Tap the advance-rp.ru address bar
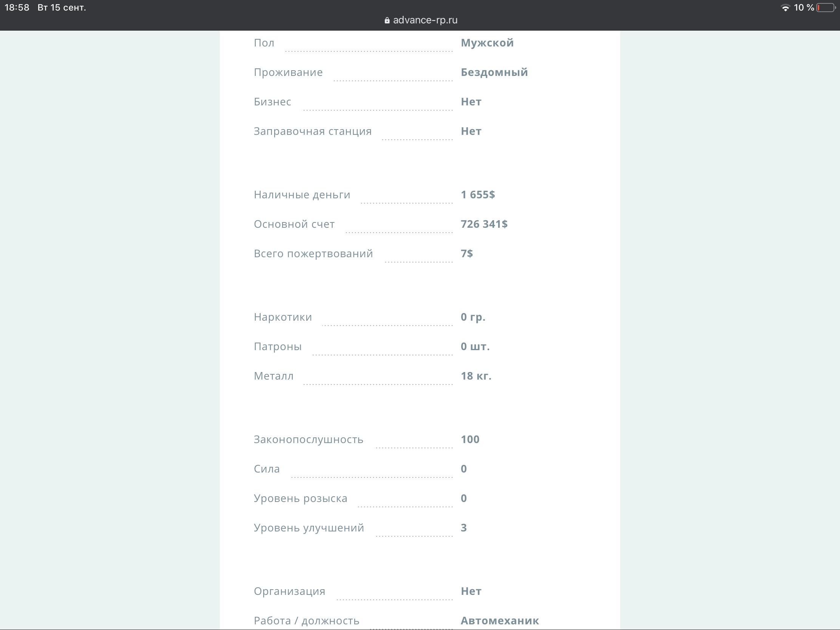Image resolution: width=840 pixels, height=630 pixels. pyautogui.click(x=420, y=20)
